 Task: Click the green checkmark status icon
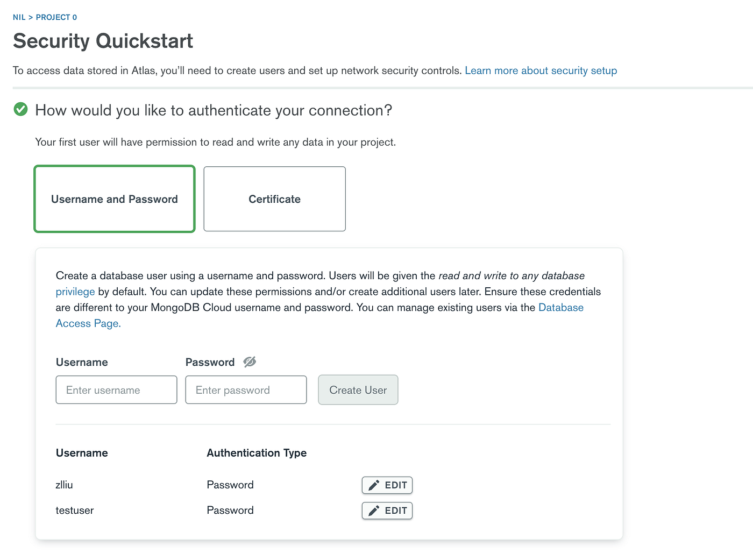point(20,110)
